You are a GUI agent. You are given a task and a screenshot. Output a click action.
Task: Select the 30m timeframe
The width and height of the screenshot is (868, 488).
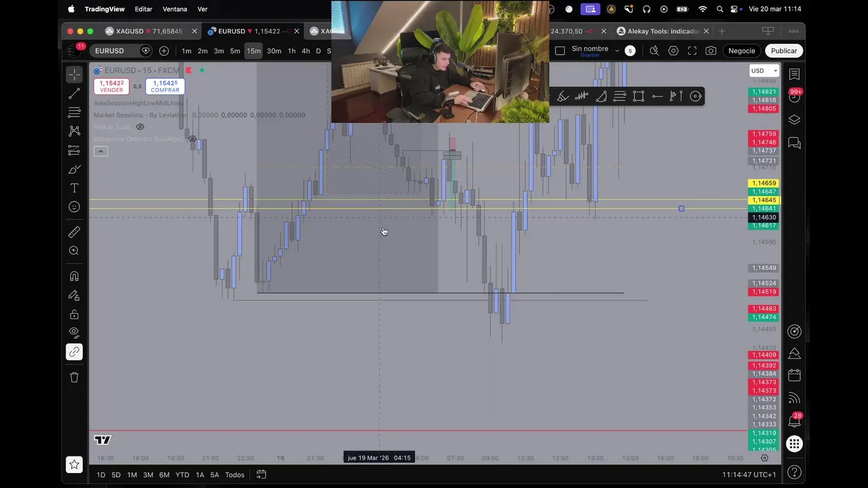274,51
